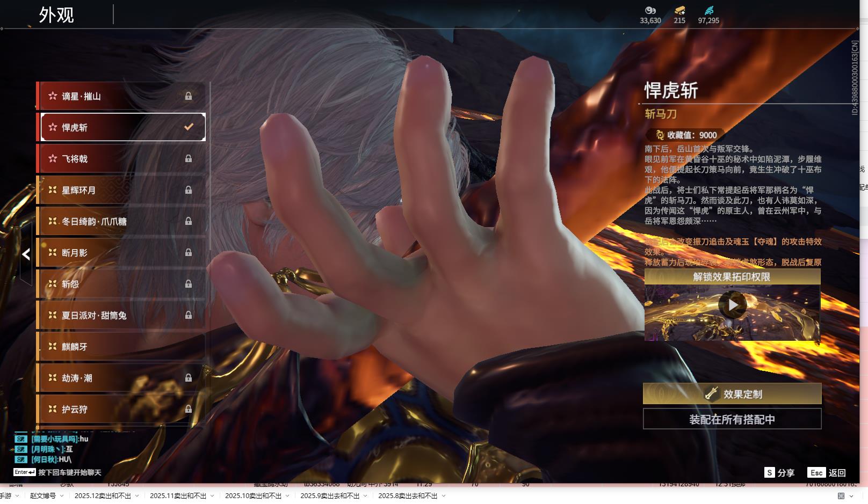868x504 pixels.
Task: Open dropdown arrow beside 赵文博号 sheet
Action: pos(62,496)
